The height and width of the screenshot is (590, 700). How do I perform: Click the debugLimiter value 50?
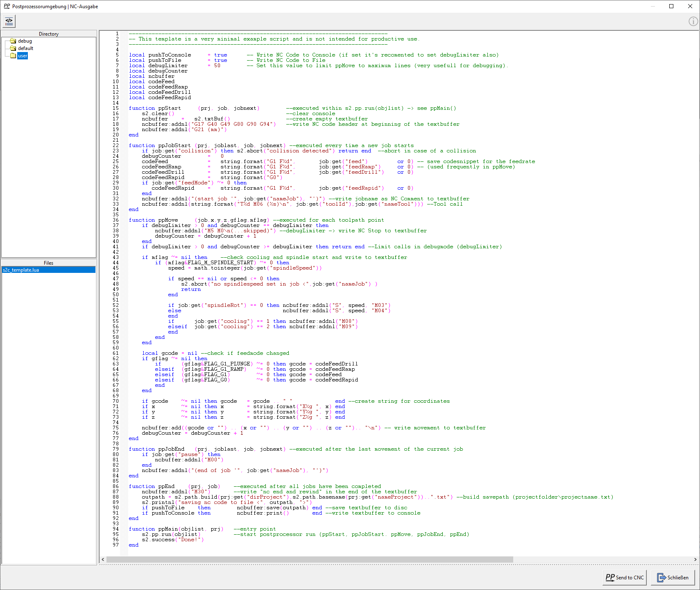pyautogui.click(x=217, y=66)
